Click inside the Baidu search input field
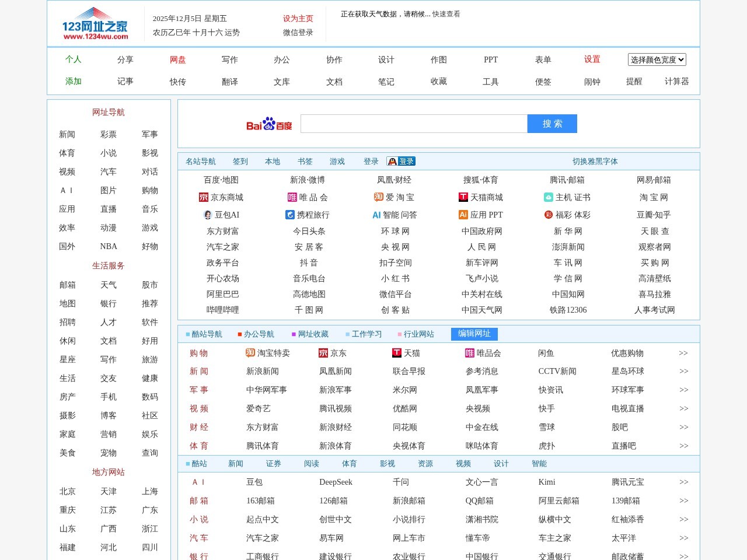This screenshot has height=560, width=747. click(413, 123)
